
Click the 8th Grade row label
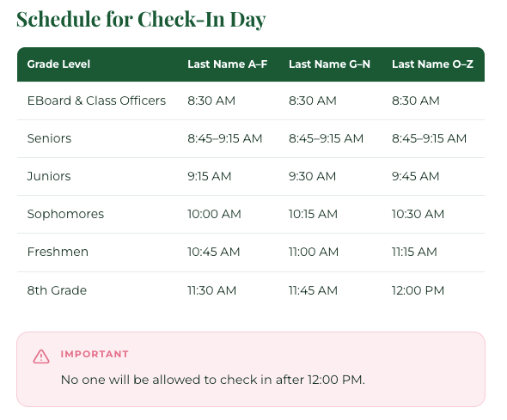57,290
